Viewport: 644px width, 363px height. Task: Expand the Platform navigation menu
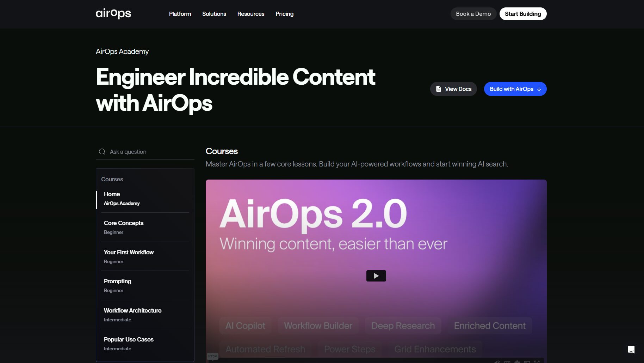click(x=180, y=14)
